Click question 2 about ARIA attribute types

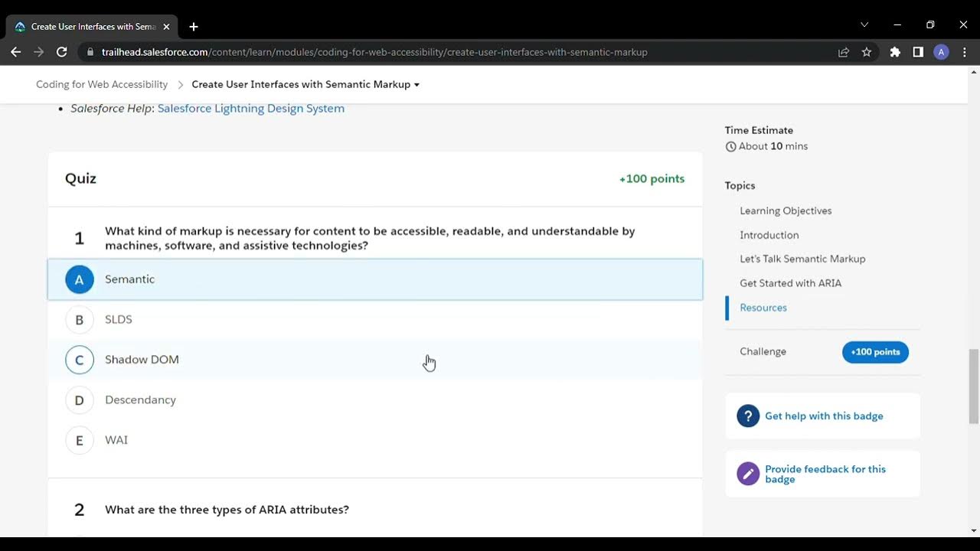point(227,510)
